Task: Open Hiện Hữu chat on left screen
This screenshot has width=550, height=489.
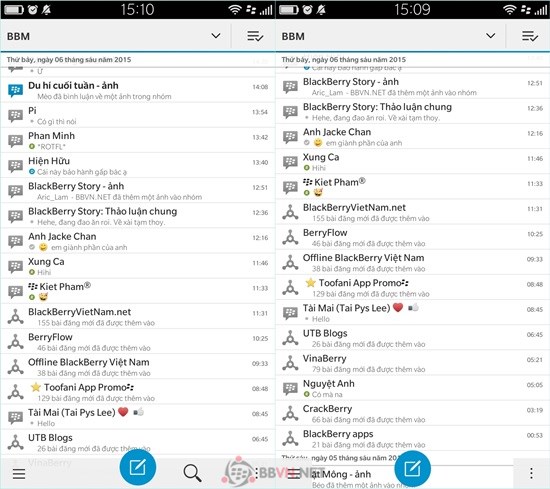Action: (138, 166)
